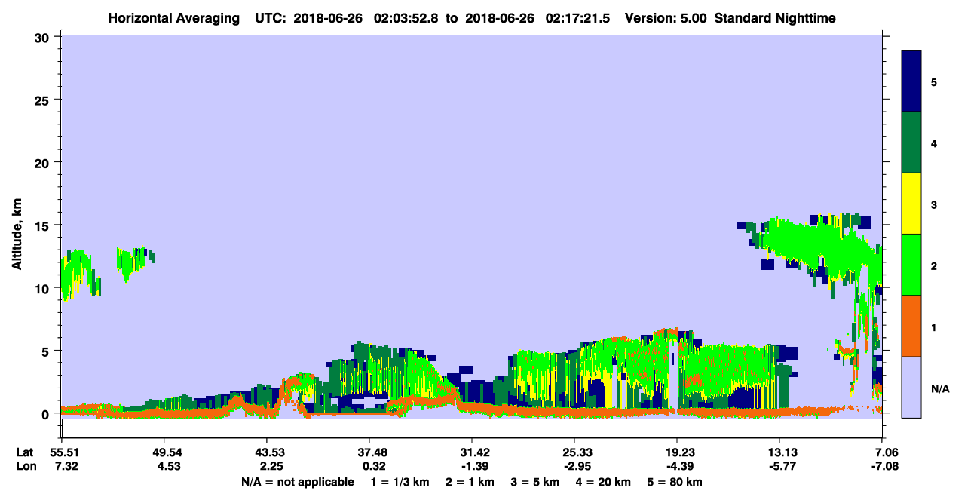
Task: Click the 'Lat' row label
Action: (25, 452)
